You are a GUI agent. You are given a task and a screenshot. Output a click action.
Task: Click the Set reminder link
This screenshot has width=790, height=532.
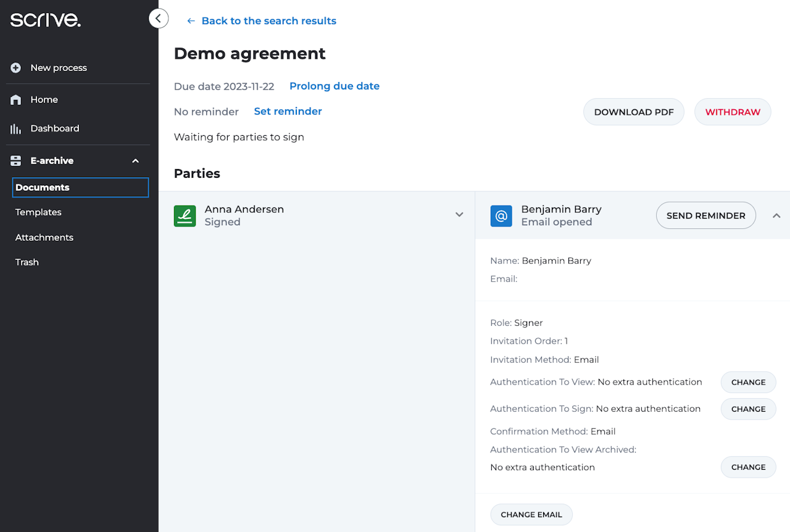[288, 112]
